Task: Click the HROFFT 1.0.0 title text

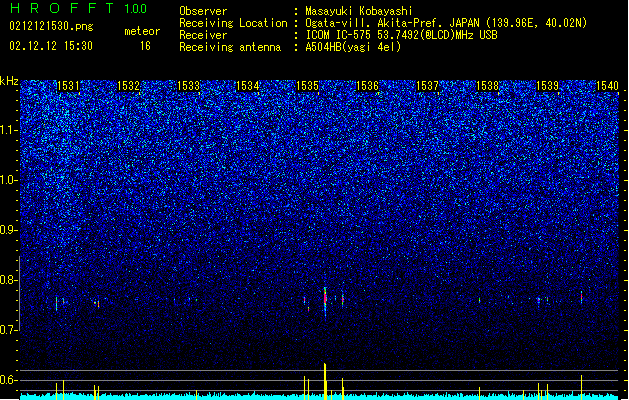Action: pos(78,8)
